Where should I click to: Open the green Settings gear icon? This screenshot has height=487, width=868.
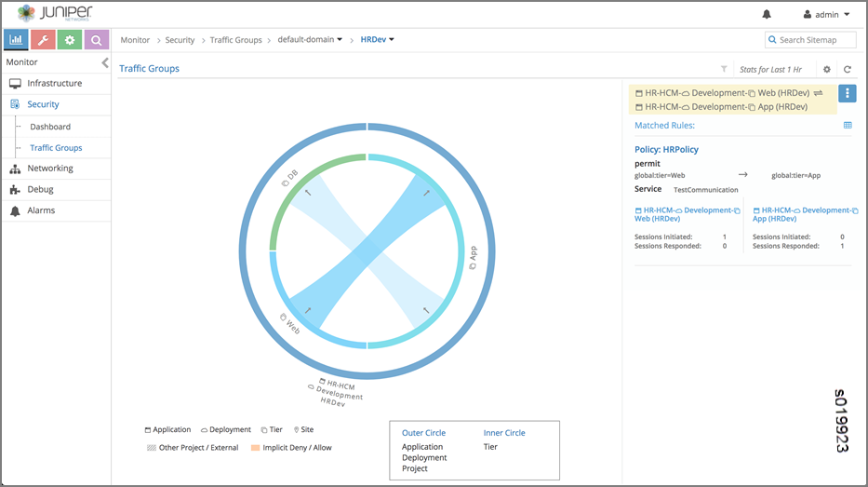pyautogui.click(x=70, y=40)
